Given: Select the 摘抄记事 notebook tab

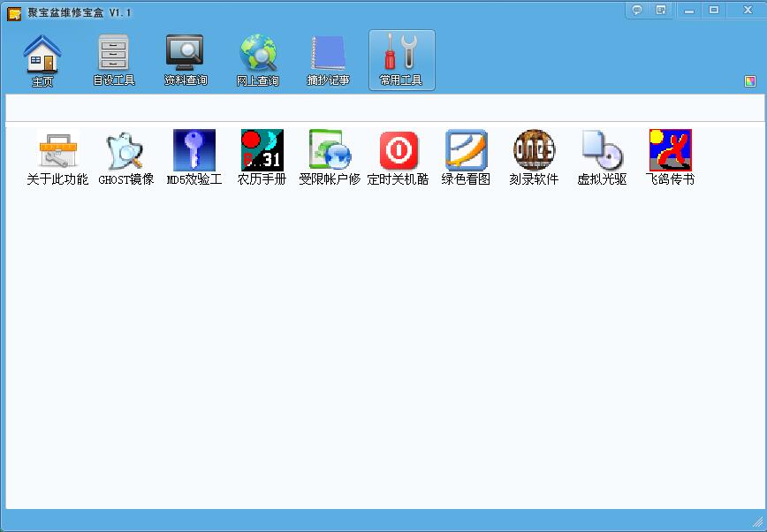Looking at the screenshot, I should (328, 61).
